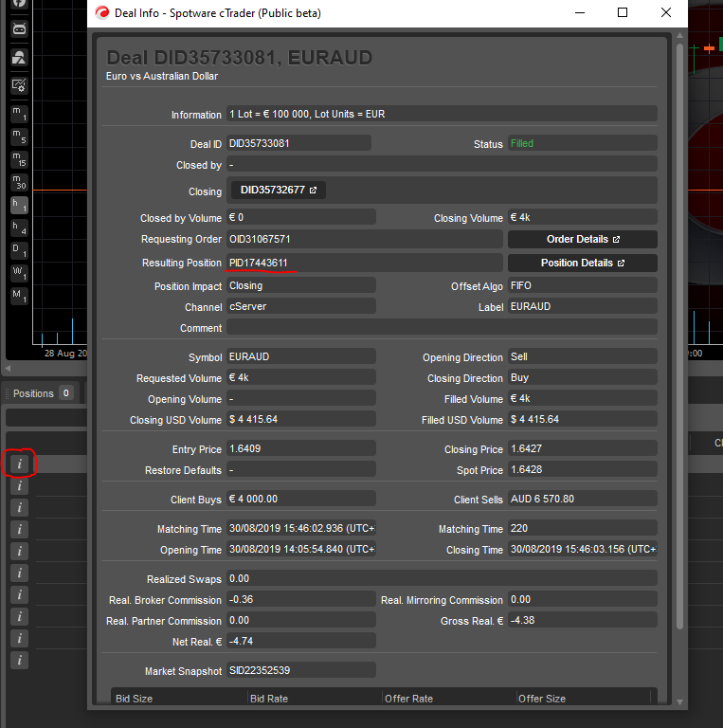Select the M1 monthly timeframe
This screenshot has width=723, height=728.
[x=19, y=296]
